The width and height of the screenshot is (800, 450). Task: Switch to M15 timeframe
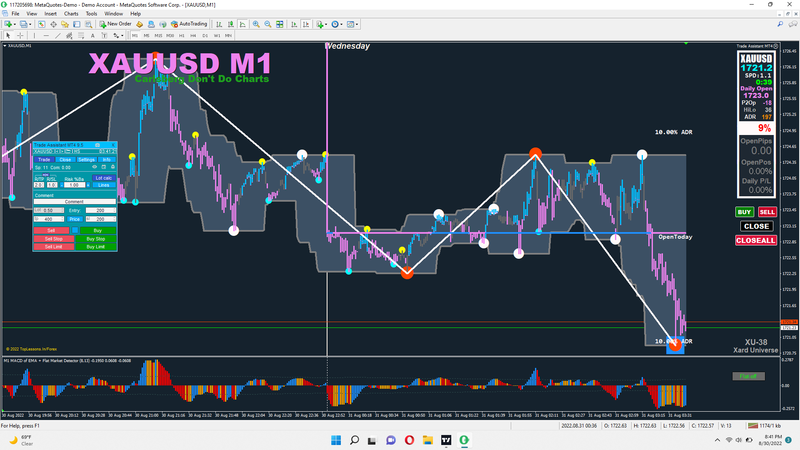[158, 36]
